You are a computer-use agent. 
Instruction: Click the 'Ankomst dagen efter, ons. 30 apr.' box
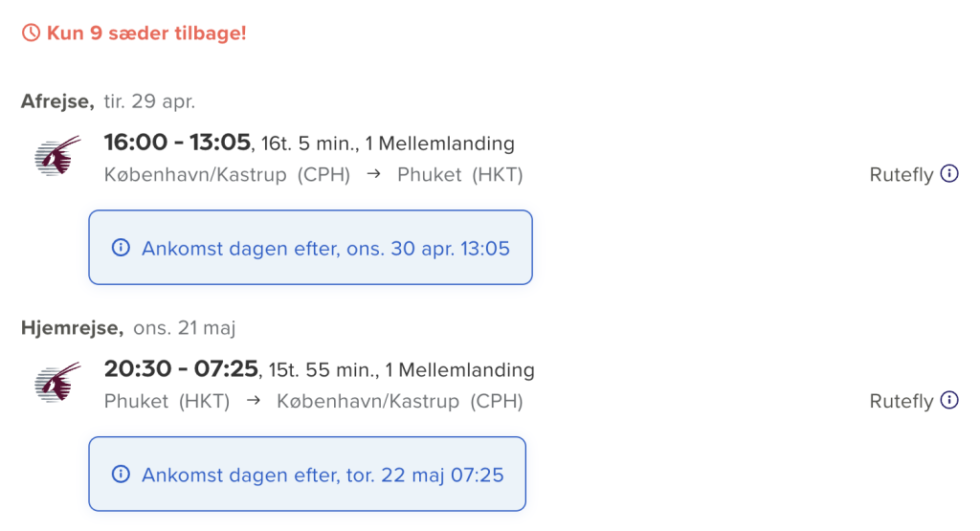[x=311, y=248]
